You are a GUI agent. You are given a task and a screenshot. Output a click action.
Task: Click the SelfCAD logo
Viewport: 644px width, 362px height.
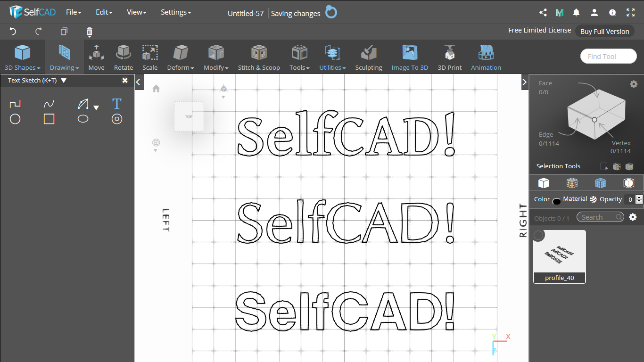click(33, 12)
